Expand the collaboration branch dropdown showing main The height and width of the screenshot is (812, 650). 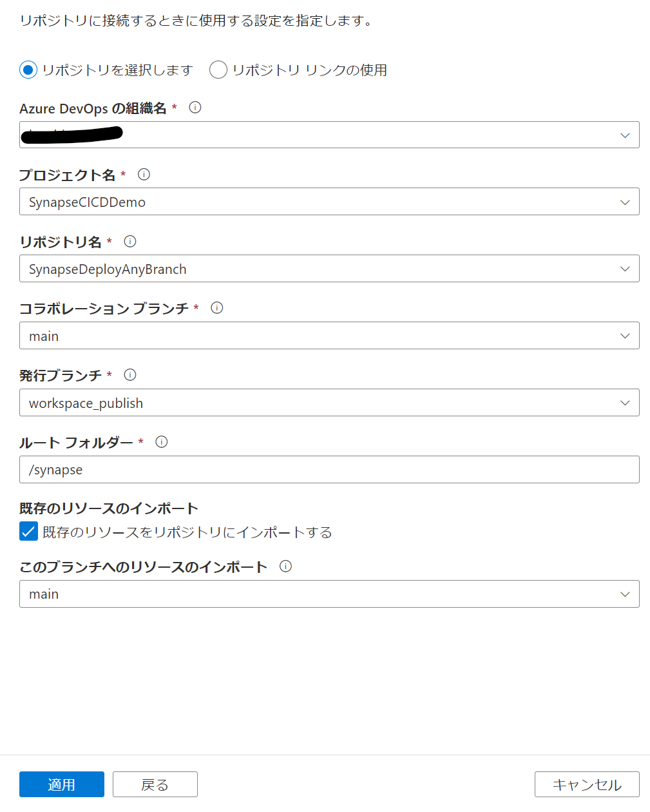[x=624, y=336]
